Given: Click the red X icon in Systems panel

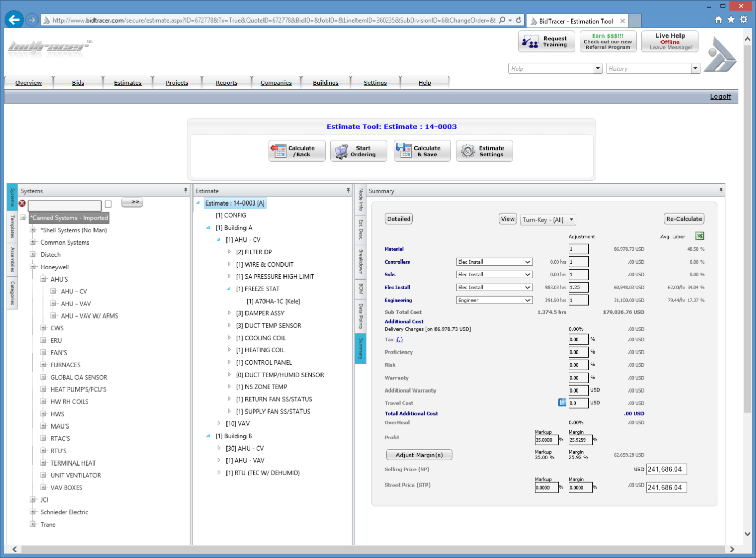Looking at the screenshot, I should 22,203.
